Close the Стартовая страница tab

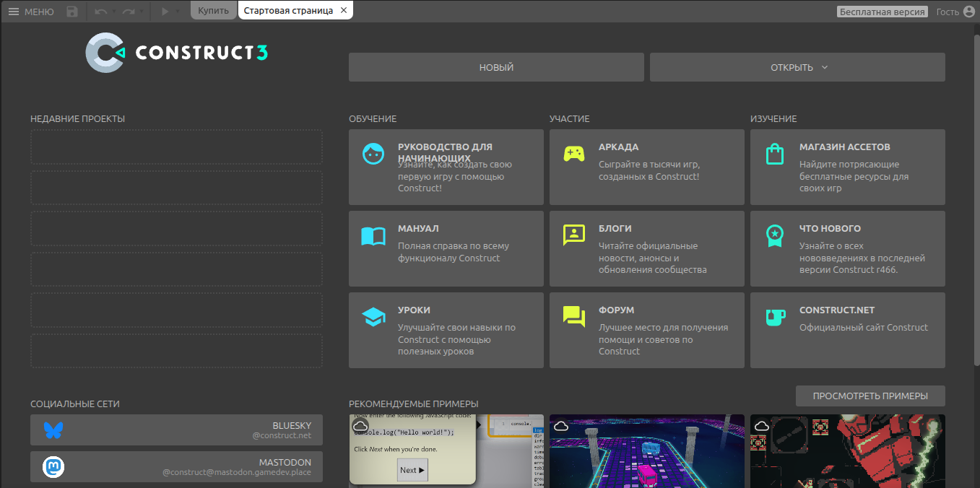click(344, 11)
